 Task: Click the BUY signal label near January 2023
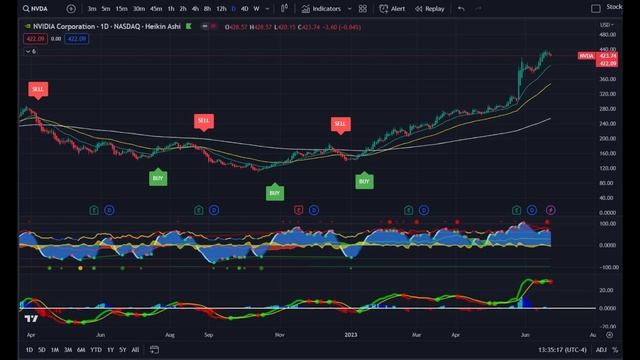[x=364, y=180]
